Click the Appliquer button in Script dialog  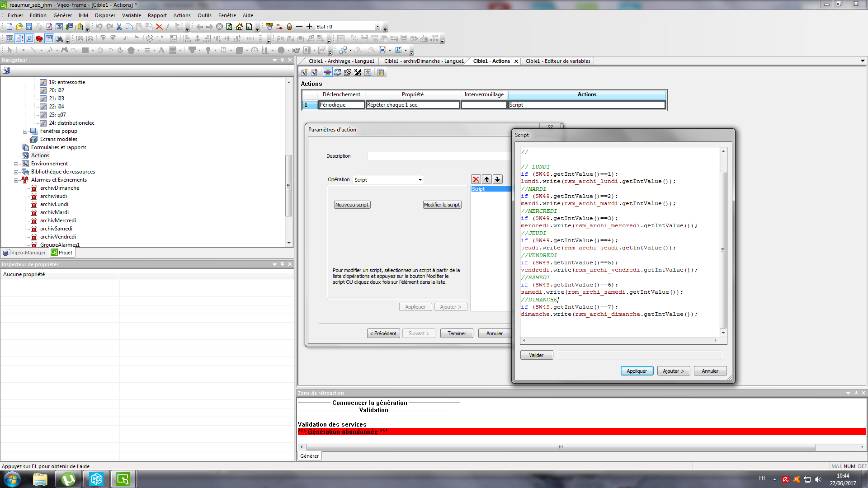[637, 371]
